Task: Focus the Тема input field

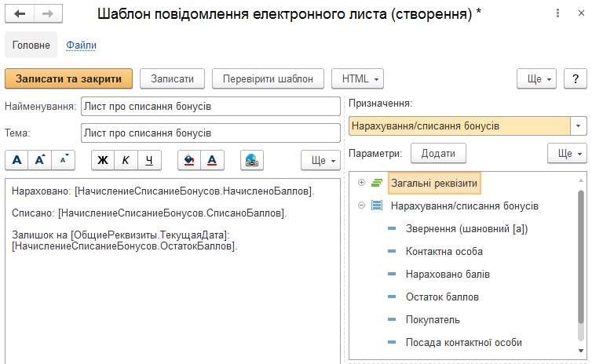Action: (210, 133)
